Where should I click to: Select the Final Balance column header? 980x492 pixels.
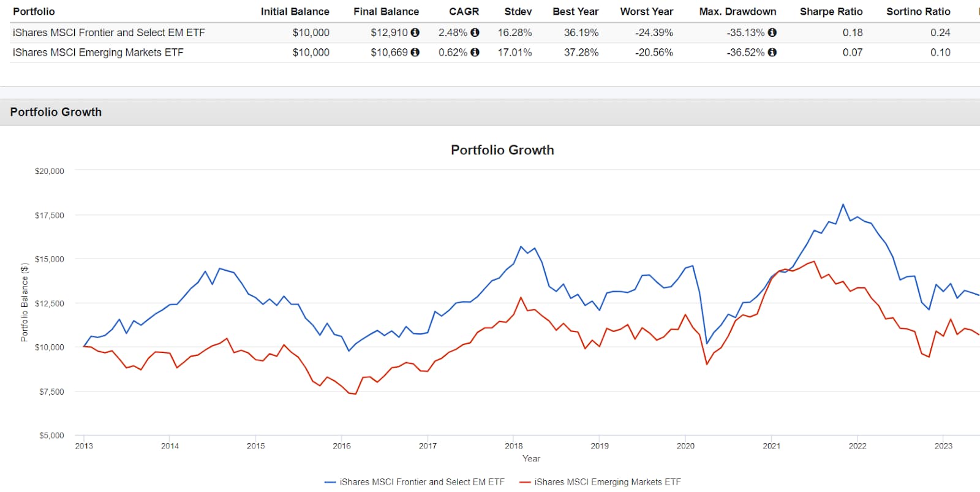[386, 12]
